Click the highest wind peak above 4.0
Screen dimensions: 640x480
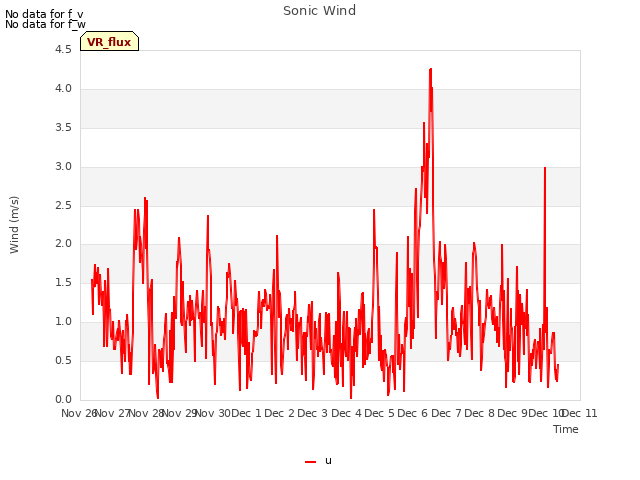click(x=431, y=69)
